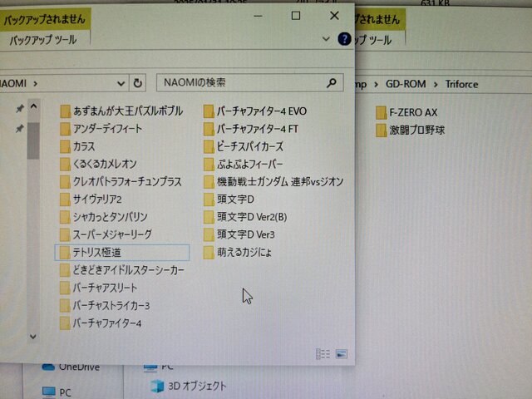Click NAOMI in the address bar breadcrumb
This screenshot has width=532, height=399.
[13, 83]
